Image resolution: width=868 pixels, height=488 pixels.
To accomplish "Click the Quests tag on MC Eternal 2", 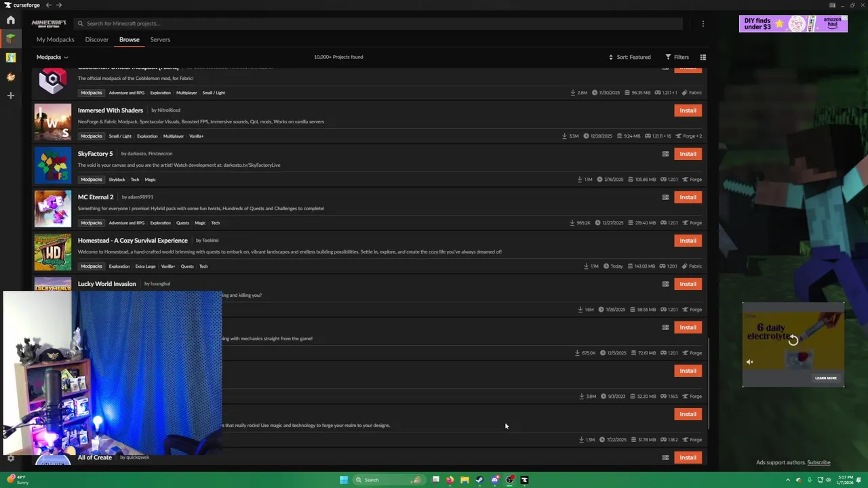I will 183,223.
